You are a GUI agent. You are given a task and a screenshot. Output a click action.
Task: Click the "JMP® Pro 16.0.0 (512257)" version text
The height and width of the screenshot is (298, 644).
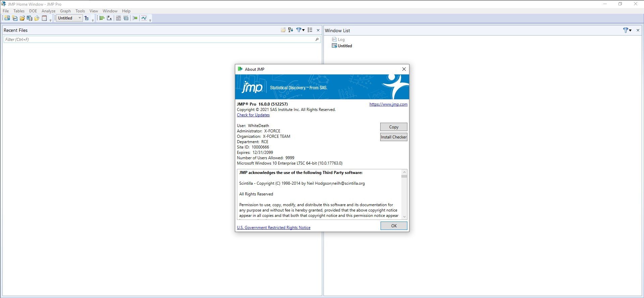click(x=262, y=104)
